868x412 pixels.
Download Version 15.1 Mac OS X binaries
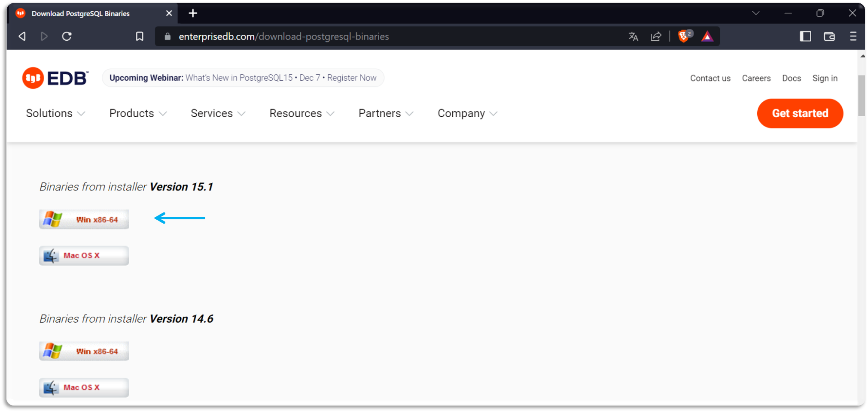click(84, 255)
